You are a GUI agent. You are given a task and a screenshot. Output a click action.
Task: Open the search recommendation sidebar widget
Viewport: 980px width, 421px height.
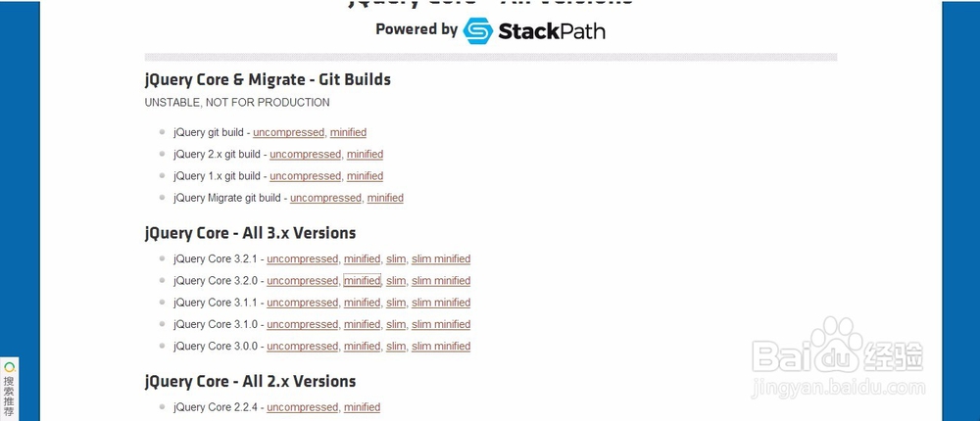(10, 389)
